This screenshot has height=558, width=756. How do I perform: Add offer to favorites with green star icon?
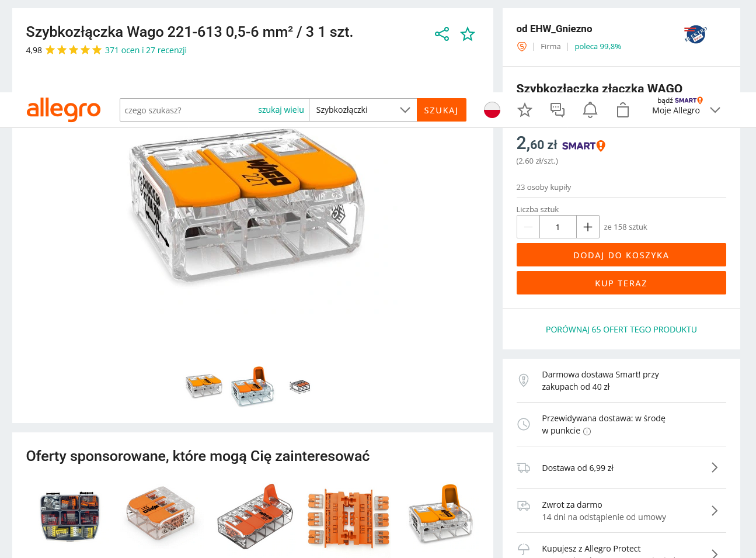click(468, 34)
